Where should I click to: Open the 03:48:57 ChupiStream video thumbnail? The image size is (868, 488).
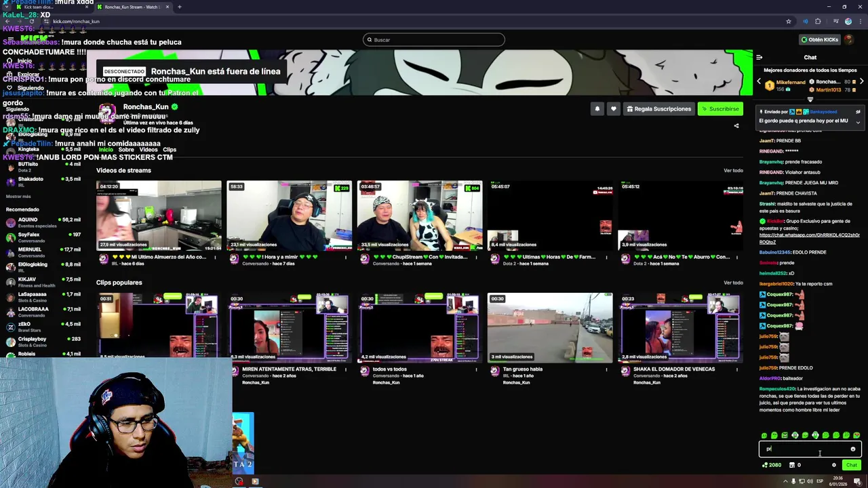(420, 216)
